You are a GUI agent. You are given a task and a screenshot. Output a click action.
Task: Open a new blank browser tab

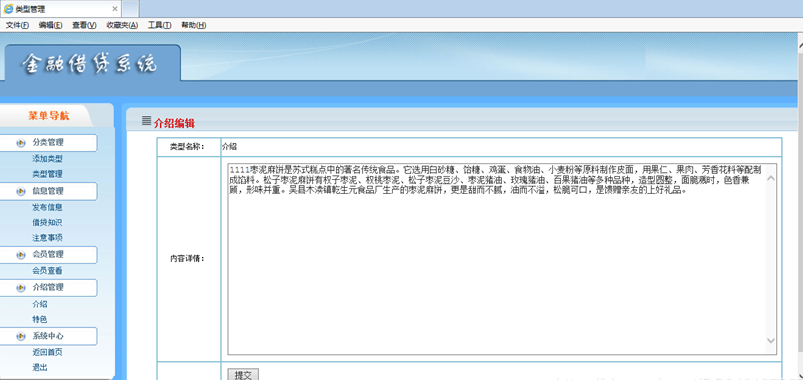click(131, 9)
